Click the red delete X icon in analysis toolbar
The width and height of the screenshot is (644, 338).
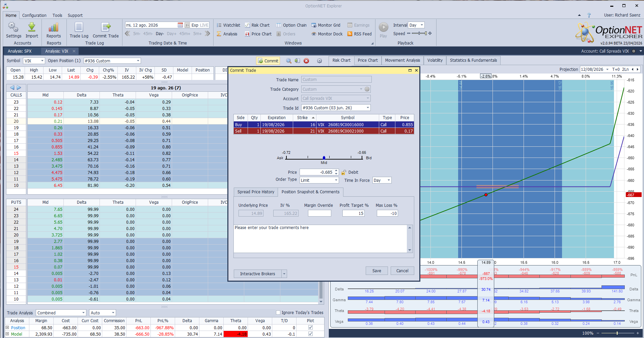click(x=306, y=61)
